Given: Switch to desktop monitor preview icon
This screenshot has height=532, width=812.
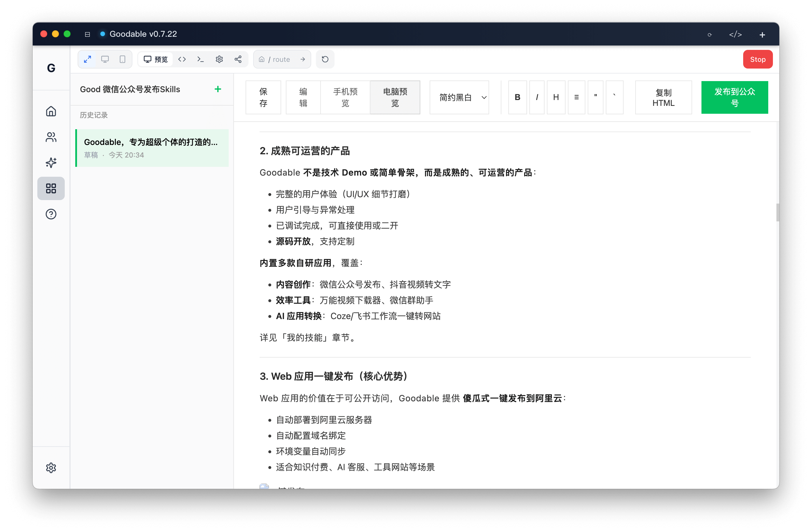Looking at the screenshot, I should 105,59.
